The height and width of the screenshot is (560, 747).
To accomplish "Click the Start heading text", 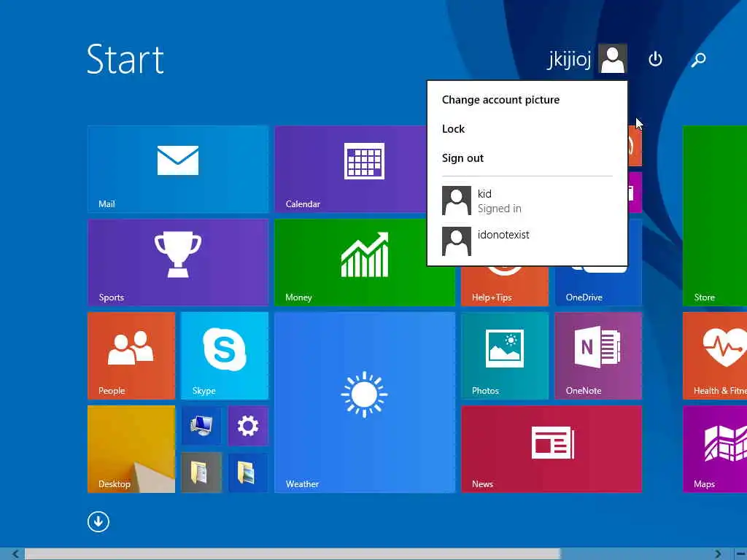I will 125,59.
